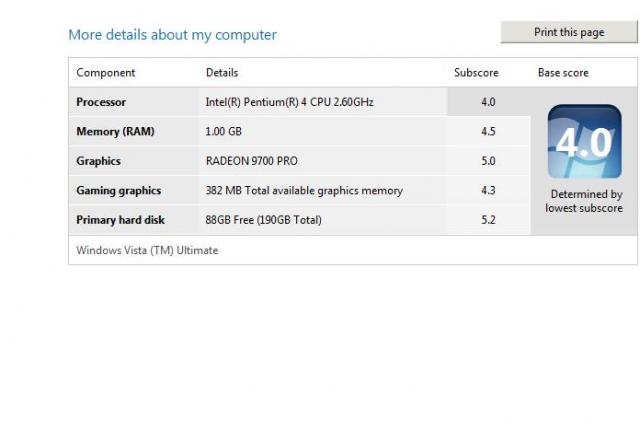Select the Graphics row label
640x442 pixels.
coord(98,161)
